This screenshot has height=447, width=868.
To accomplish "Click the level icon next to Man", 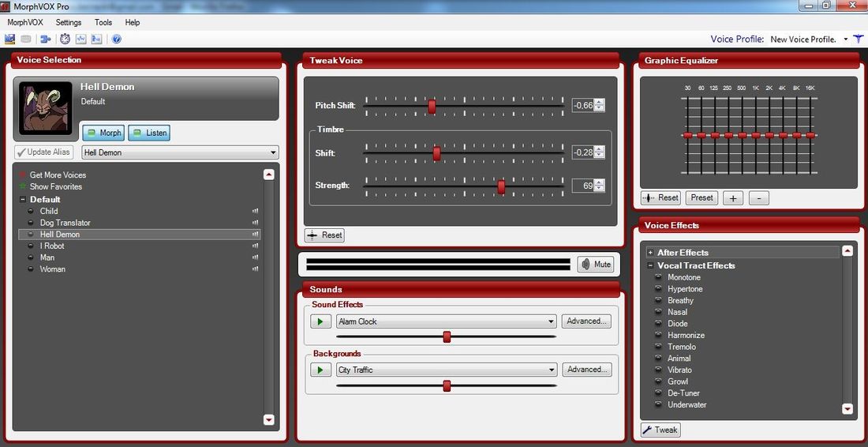I will [255, 257].
